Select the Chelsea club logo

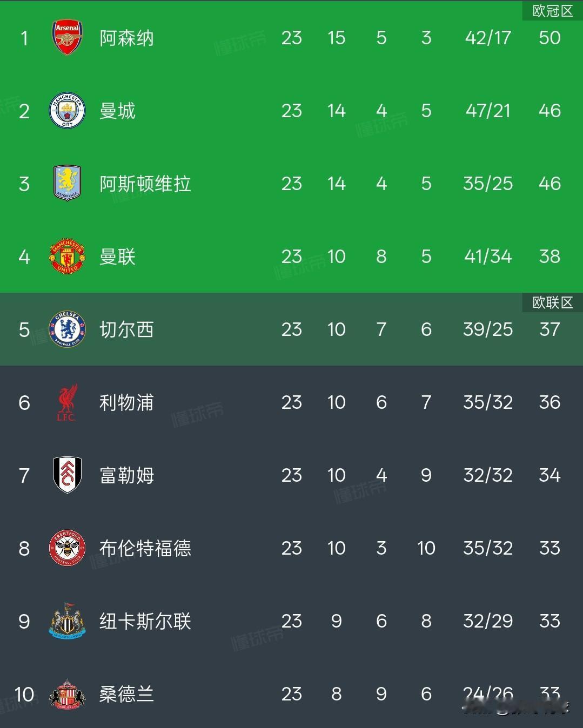68,329
